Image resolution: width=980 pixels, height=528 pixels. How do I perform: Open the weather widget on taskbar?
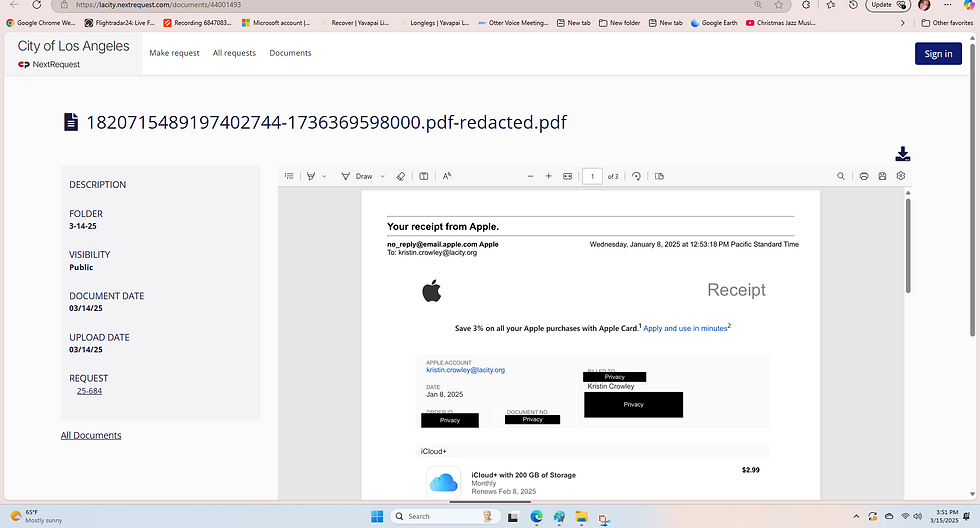coord(36,516)
